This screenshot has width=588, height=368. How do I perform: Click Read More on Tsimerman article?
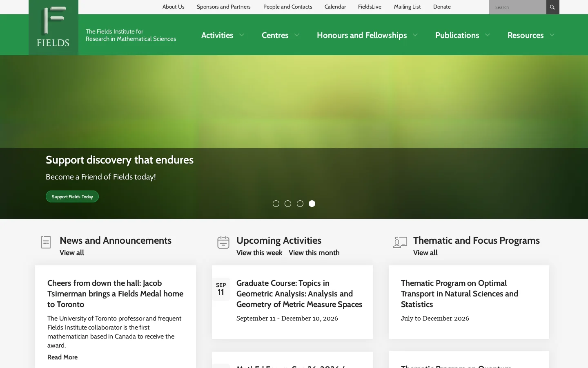point(62,357)
